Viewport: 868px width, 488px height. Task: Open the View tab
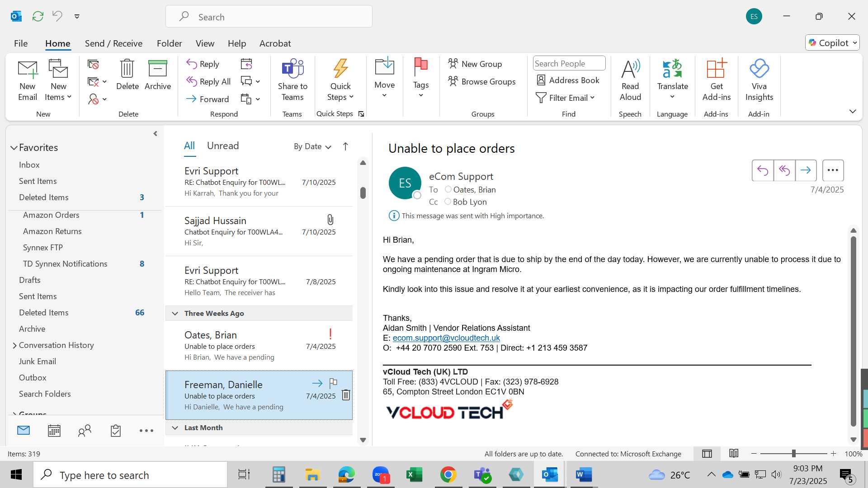click(x=205, y=43)
